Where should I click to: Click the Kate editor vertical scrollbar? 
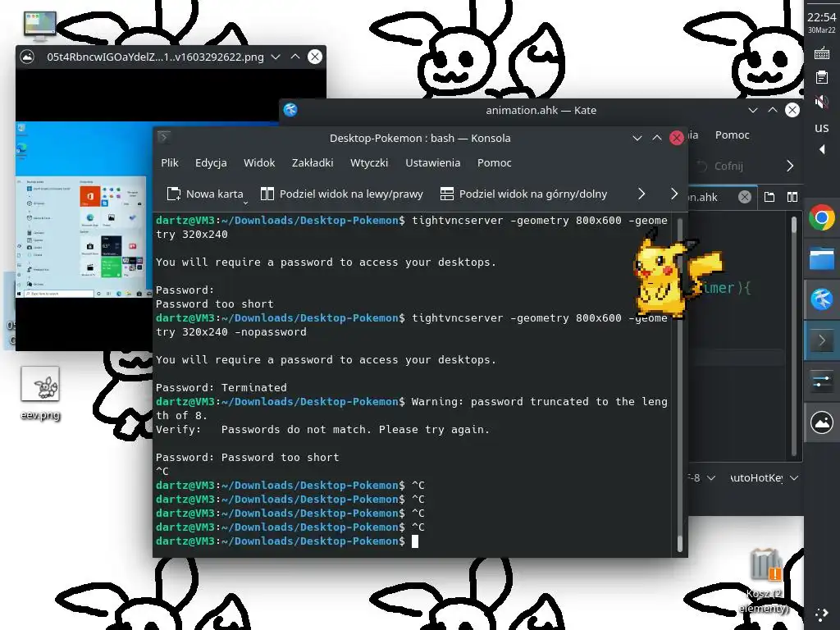point(793,335)
